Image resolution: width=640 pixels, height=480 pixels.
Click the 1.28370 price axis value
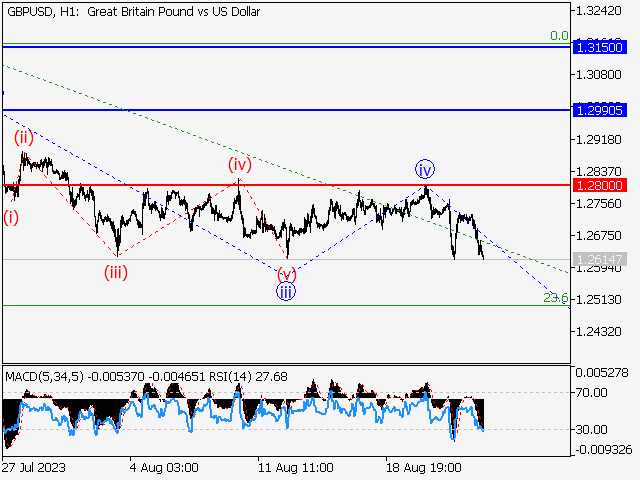[x=598, y=171]
